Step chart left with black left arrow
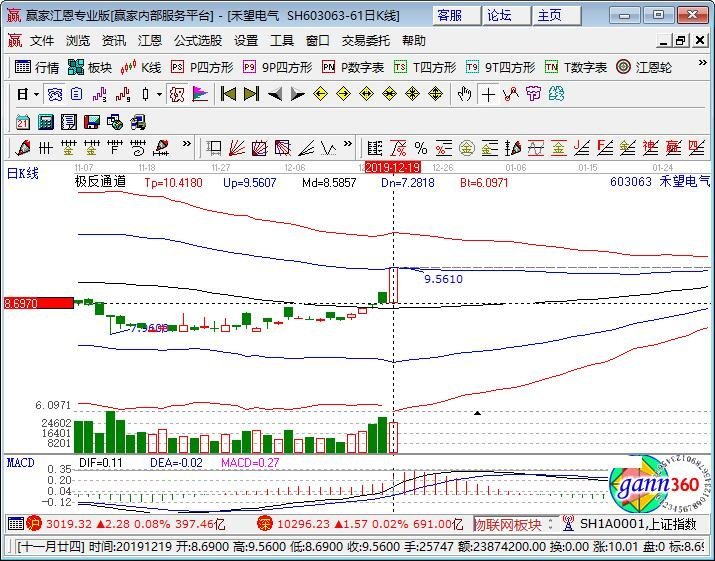 [275, 94]
